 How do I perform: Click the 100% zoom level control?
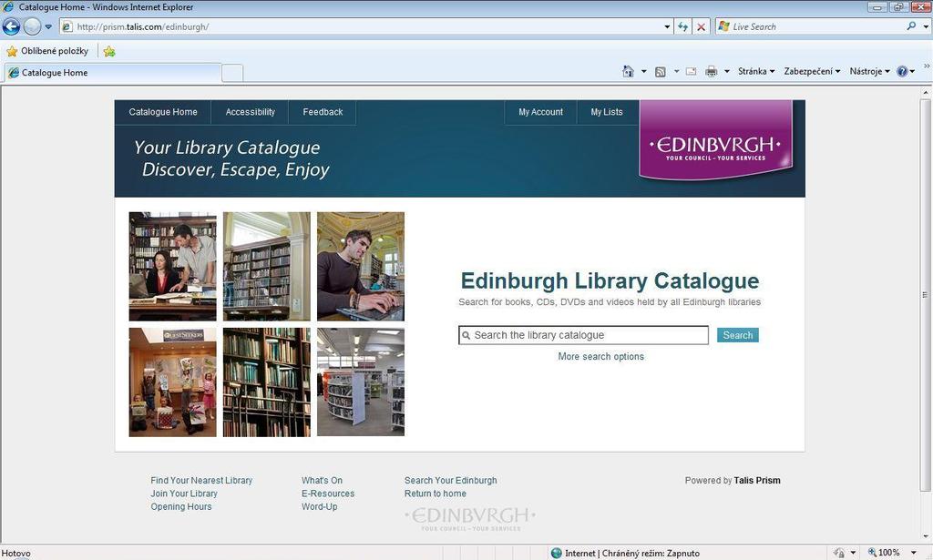click(884, 553)
